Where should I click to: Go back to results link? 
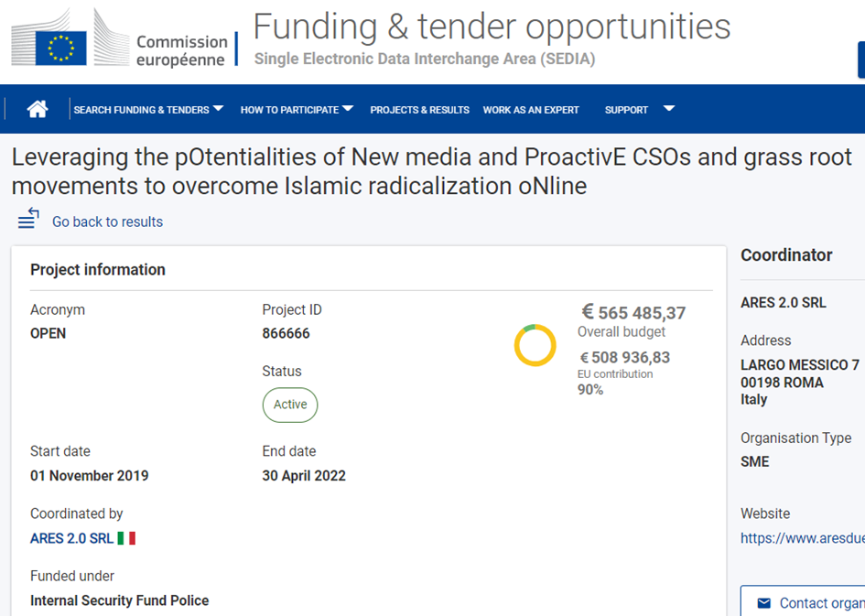click(107, 222)
